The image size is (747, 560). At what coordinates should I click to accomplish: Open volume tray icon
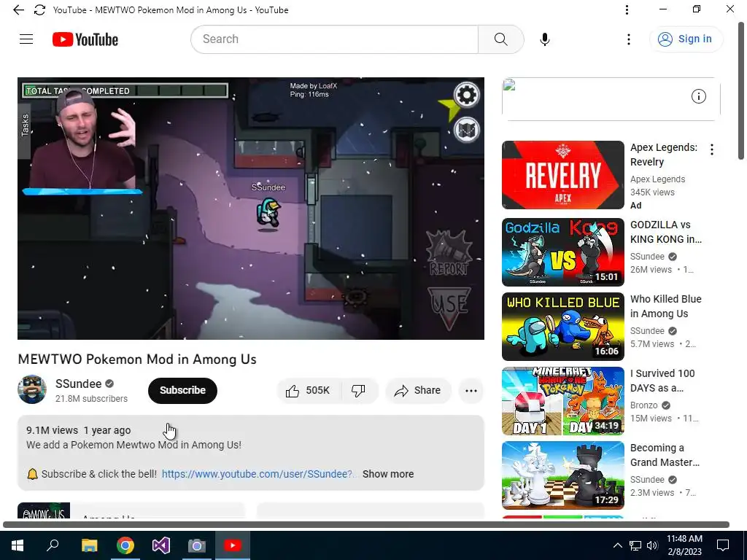pyautogui.click(x=652, y=545)
